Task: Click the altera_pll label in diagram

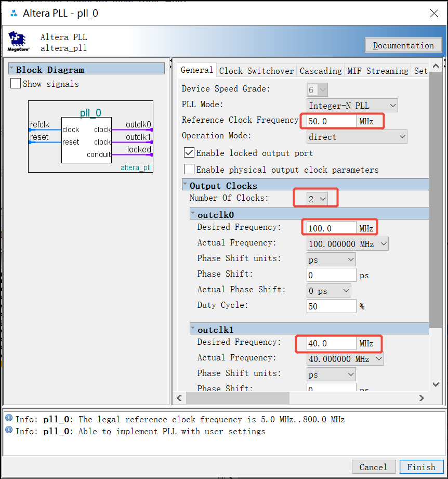Action: [136, 167]
